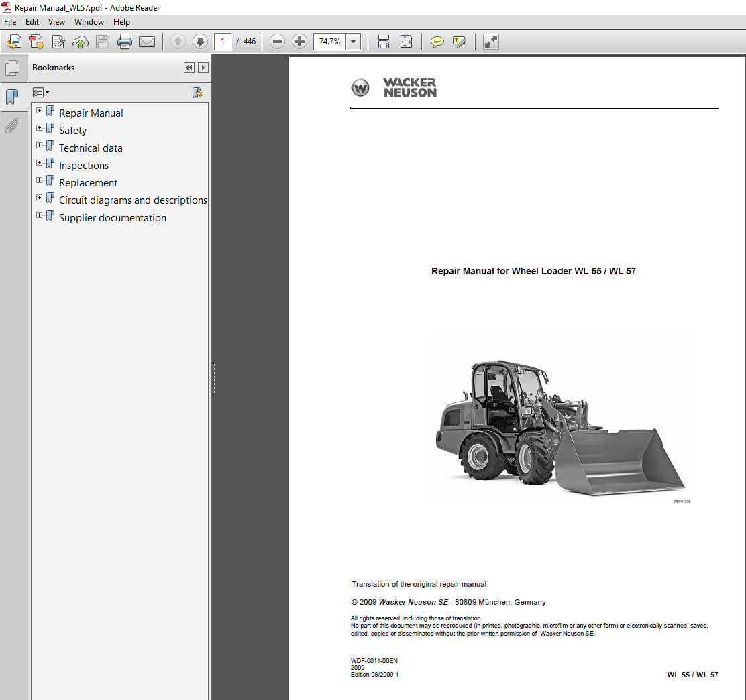746x700 pixels.
Task: Select the Print icon in the toolbar
Action: pyautogui.click(x=125, y=41)
